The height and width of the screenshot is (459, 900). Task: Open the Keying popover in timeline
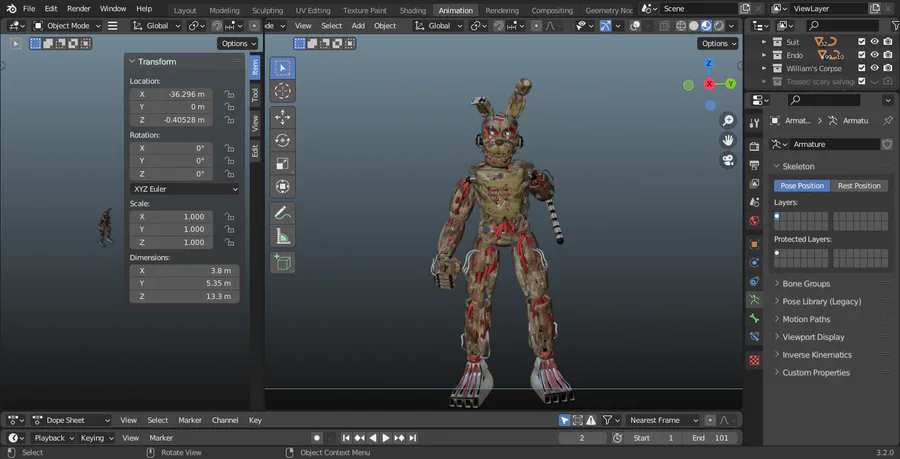coord(96,438)
